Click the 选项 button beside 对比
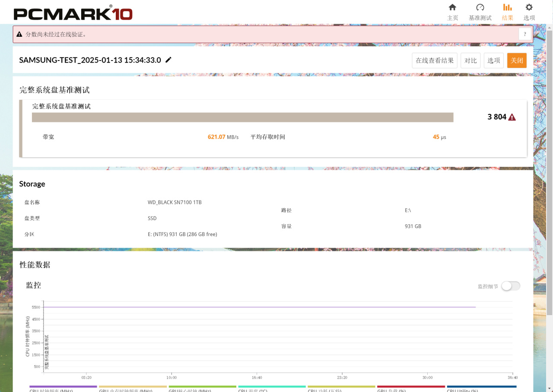 pos(494,61)
